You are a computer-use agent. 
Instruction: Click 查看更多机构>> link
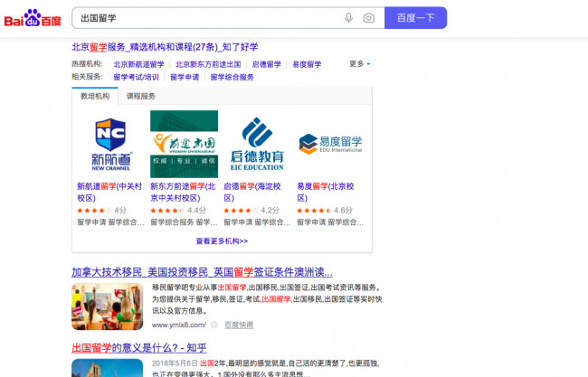coord(222,241)
